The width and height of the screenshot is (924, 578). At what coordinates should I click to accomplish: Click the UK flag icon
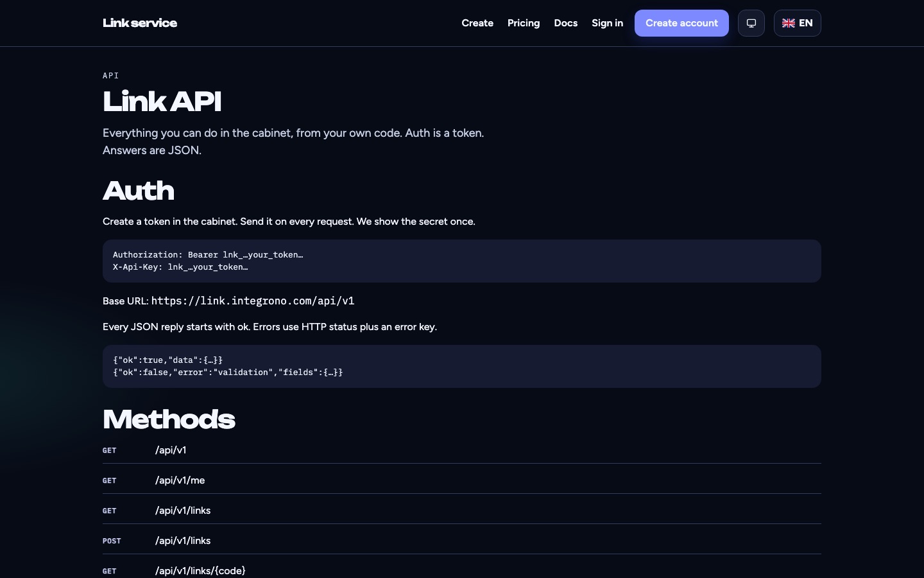pyautogui.click(x=789, y=23)
